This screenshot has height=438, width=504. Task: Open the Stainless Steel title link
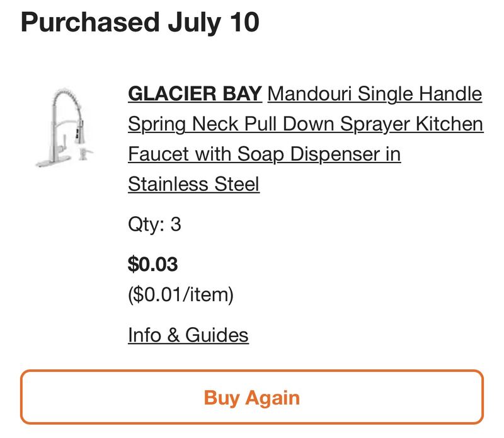point(193,184)
